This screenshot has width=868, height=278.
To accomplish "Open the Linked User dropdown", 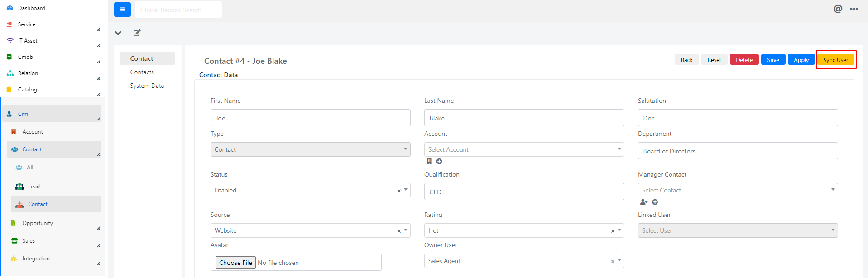I will (738, 230).
